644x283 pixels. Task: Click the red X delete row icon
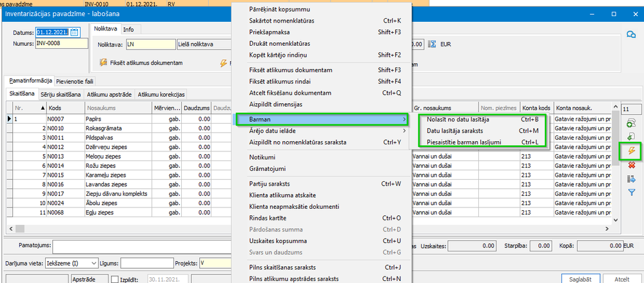point(631,164)
